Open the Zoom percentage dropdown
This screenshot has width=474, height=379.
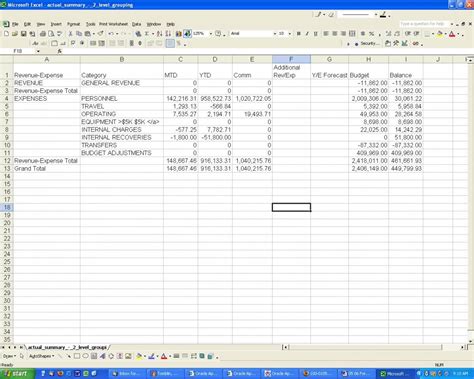[211, 34]
